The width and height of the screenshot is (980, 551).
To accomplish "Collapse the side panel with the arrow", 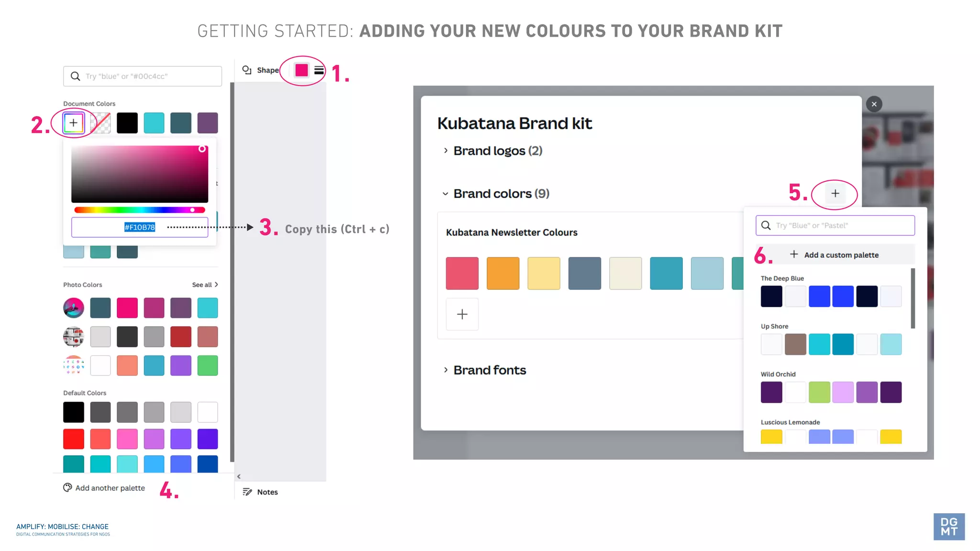I will click(x=239, y=476).
